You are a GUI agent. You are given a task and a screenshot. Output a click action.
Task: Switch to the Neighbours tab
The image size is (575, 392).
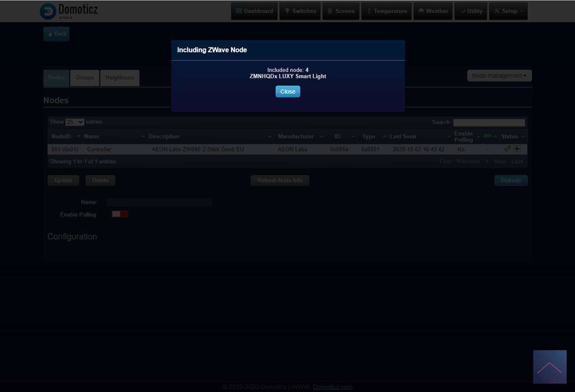tap(119, 77)
